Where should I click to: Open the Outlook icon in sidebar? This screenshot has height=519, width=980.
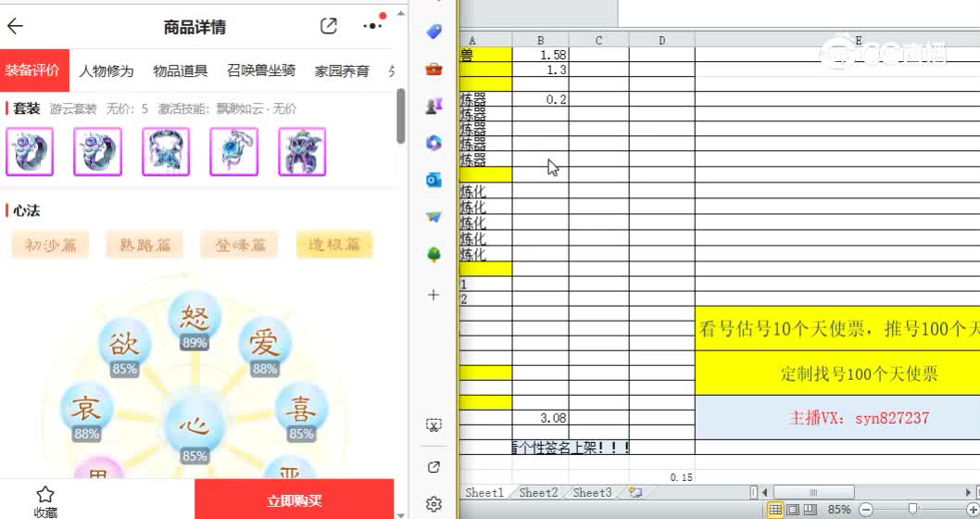point(433,180)
